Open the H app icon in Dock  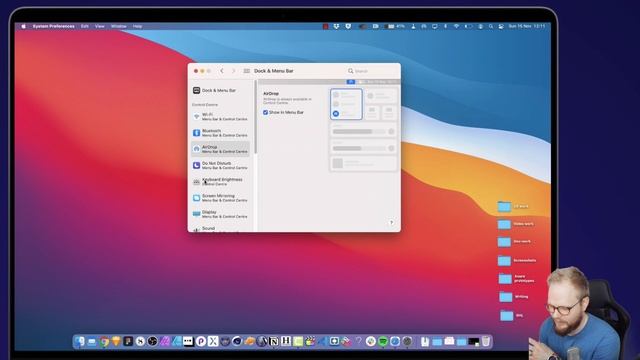pyautogui.click(x=286, y=341)
